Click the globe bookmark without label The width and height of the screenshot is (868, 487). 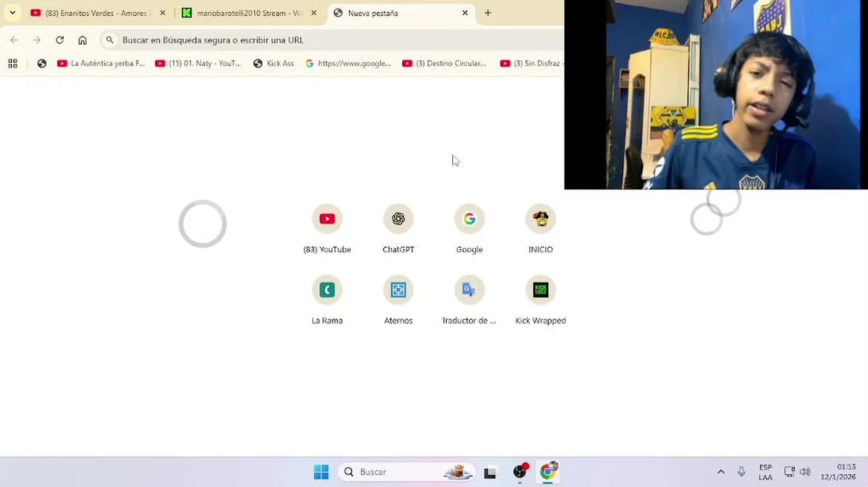coord(42,63)
